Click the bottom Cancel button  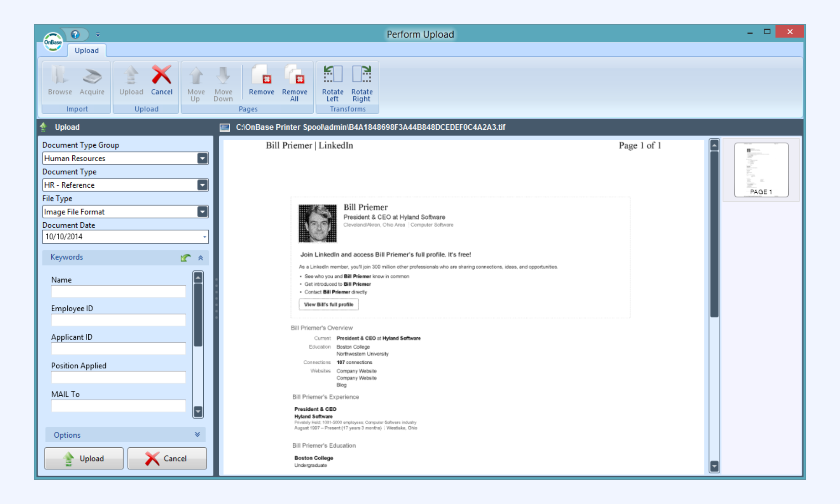click(167, 458)
